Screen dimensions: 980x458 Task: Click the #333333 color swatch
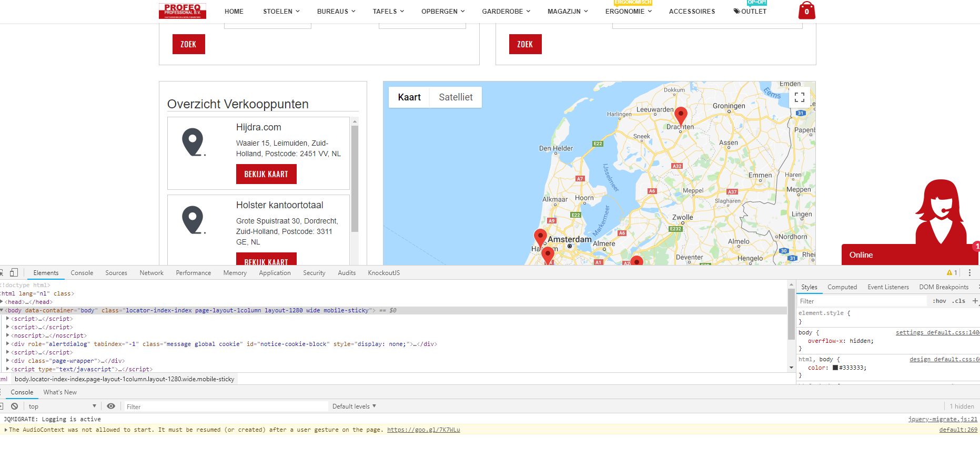coord(835,368)
